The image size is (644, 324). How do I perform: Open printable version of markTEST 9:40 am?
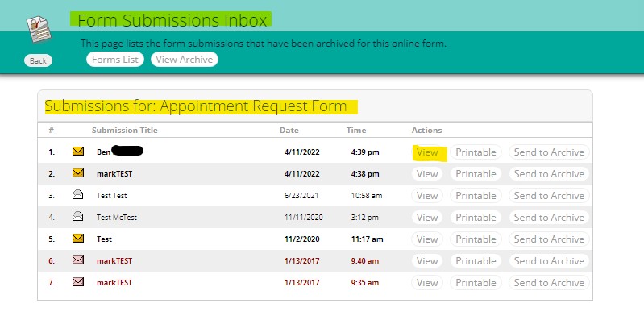point(476,261)
